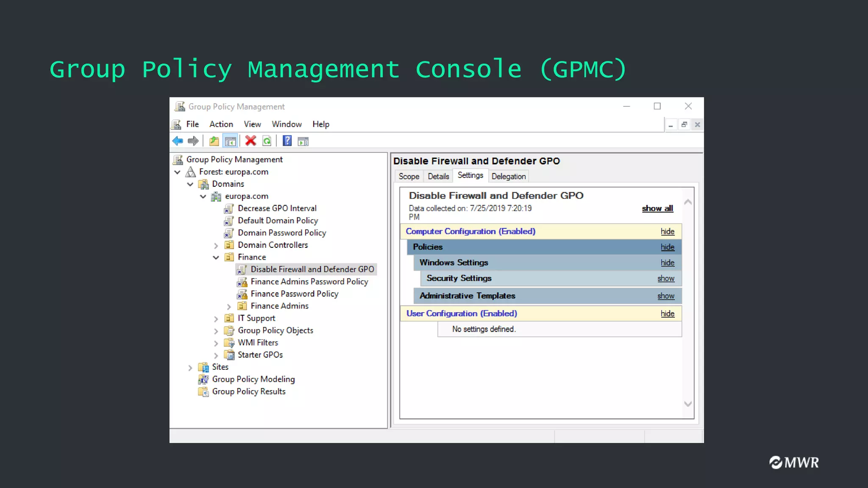Open the Window menu
Image resolution: width=868 pixels, height=488 pixels.
pos(287,124)
